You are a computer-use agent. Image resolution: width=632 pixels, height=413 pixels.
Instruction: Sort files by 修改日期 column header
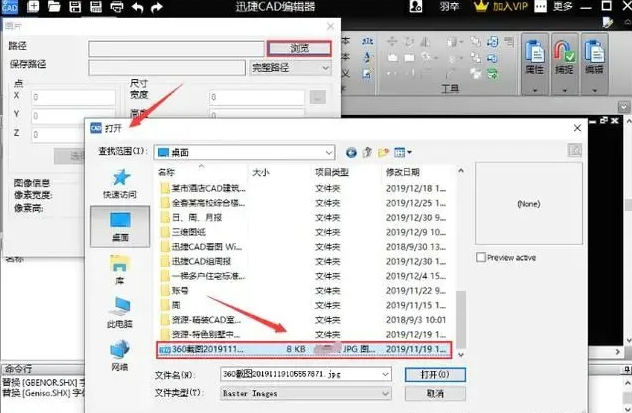(x=412, y=172)
